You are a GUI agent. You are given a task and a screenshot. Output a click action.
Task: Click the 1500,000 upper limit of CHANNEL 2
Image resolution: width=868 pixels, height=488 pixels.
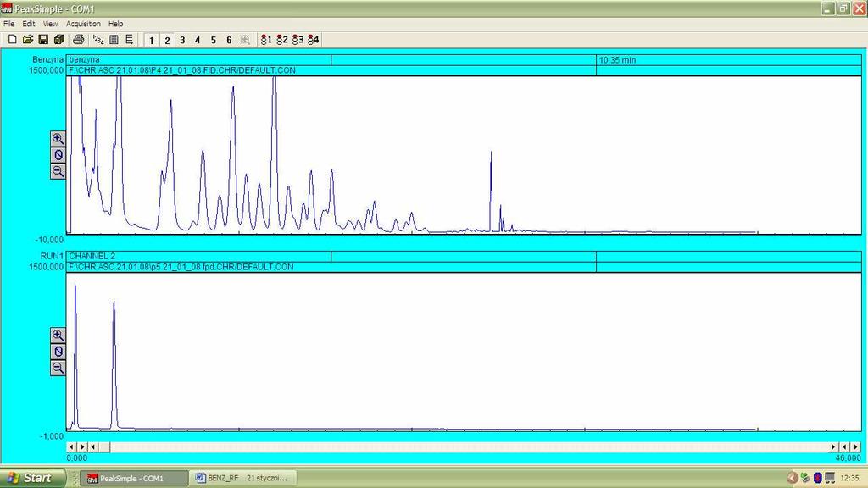coord(46,267)
